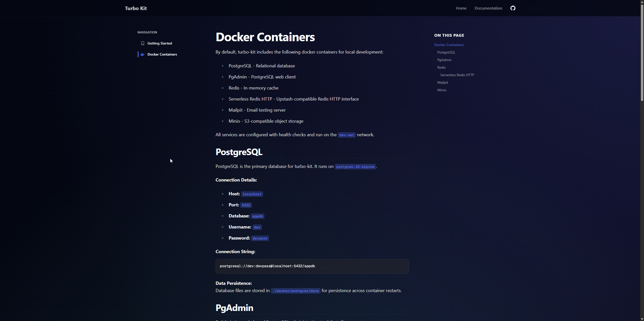Open the GitHub icon link in header
The height and width of the screenshot is (321, 644).
coord(513,8)
